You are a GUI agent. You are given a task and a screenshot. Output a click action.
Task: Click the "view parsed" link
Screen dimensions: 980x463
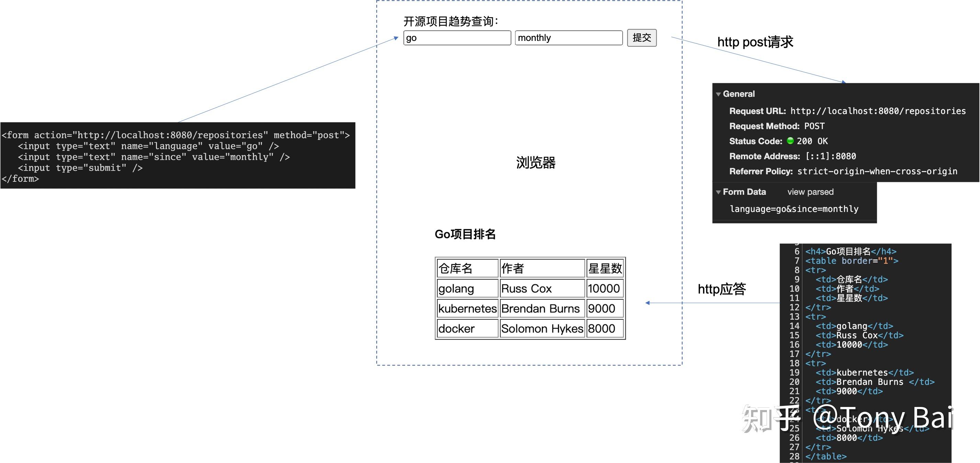pos(810,192)
